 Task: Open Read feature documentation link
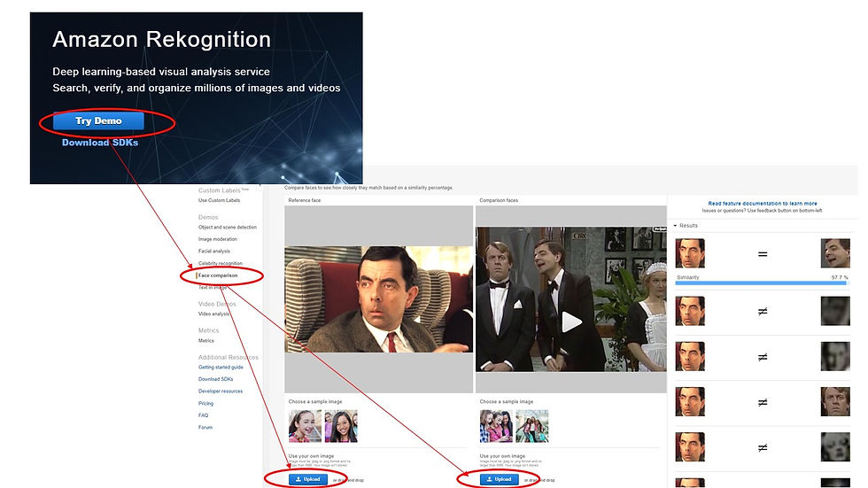tap(763, 204)
